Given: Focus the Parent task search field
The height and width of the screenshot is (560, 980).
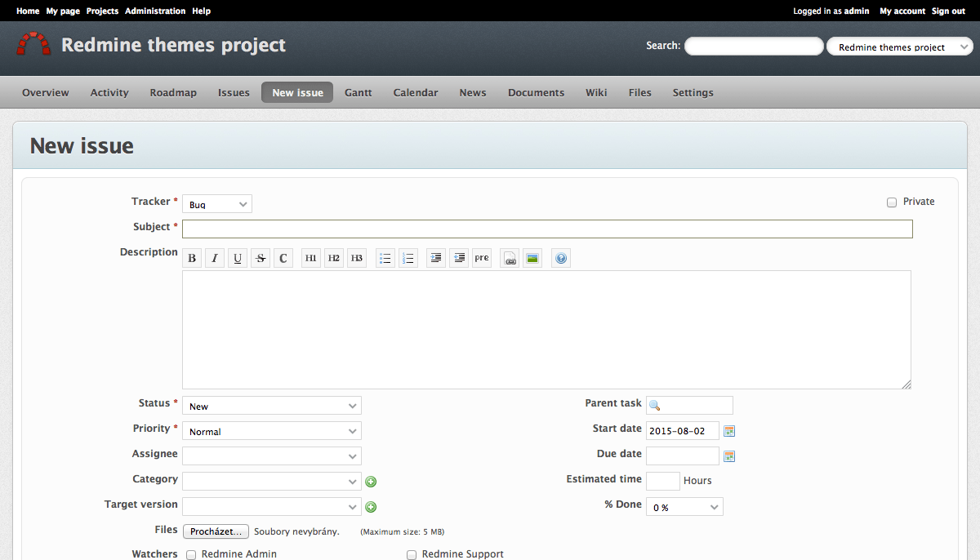Looking at the screenshot, I should (x=689, y=405).
